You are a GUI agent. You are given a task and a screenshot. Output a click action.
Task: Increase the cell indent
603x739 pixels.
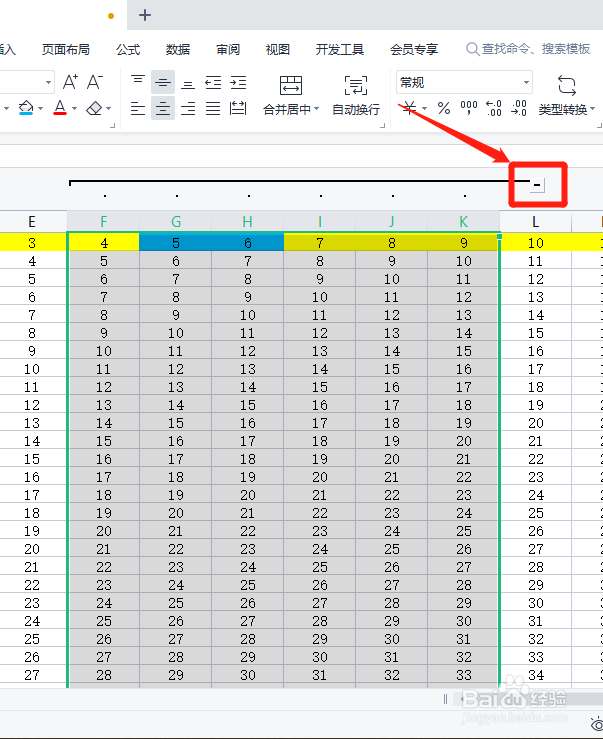tap(238, 83)
